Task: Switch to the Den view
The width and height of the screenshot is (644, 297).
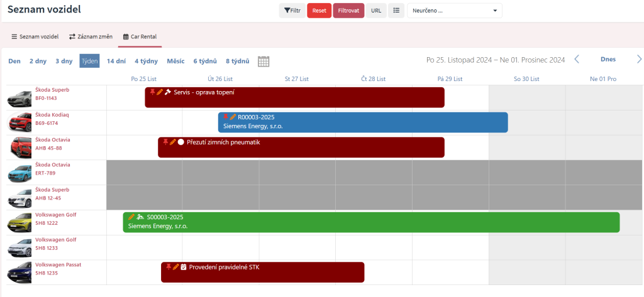Action: pos(14,61)
